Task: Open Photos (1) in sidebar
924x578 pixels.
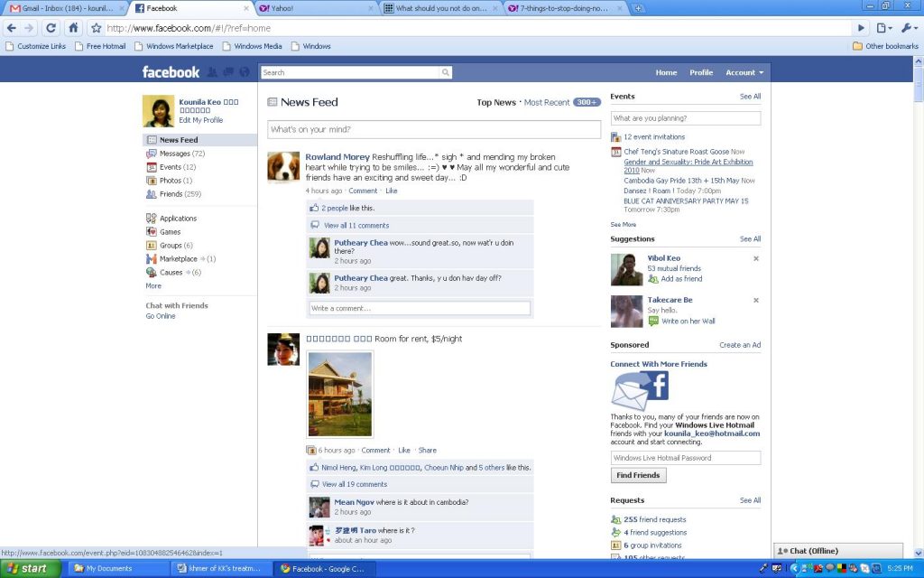Action: 175,181
